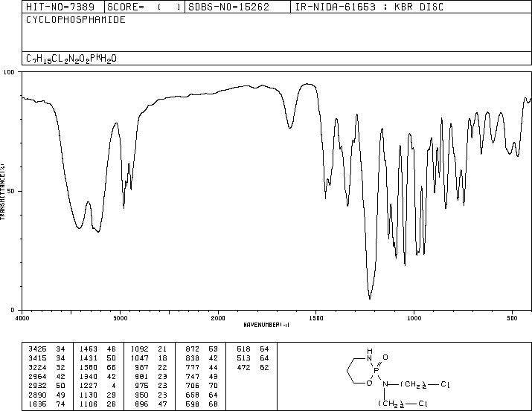Image resolution: width=532 pixels, height=411 pixels.
Task: Click the 100 tick on transmittance axis
Action: (9, 72)
